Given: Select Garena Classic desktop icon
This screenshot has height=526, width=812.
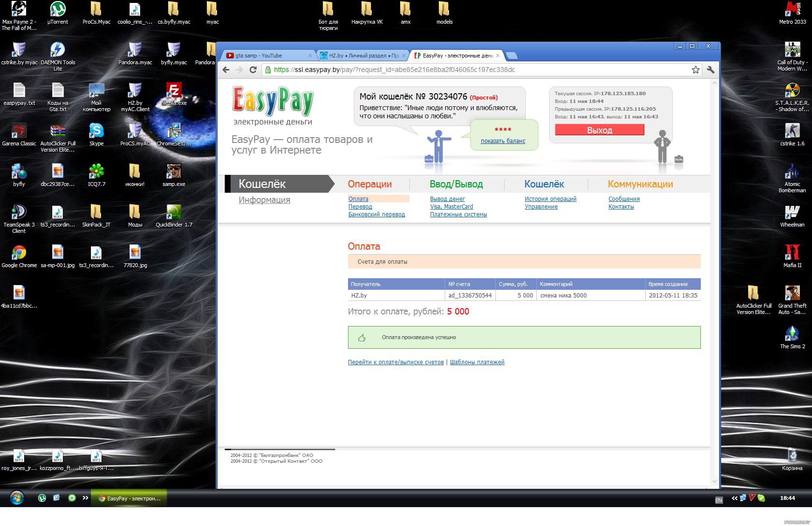Looking at the screenshot, I should pos(19,135).
